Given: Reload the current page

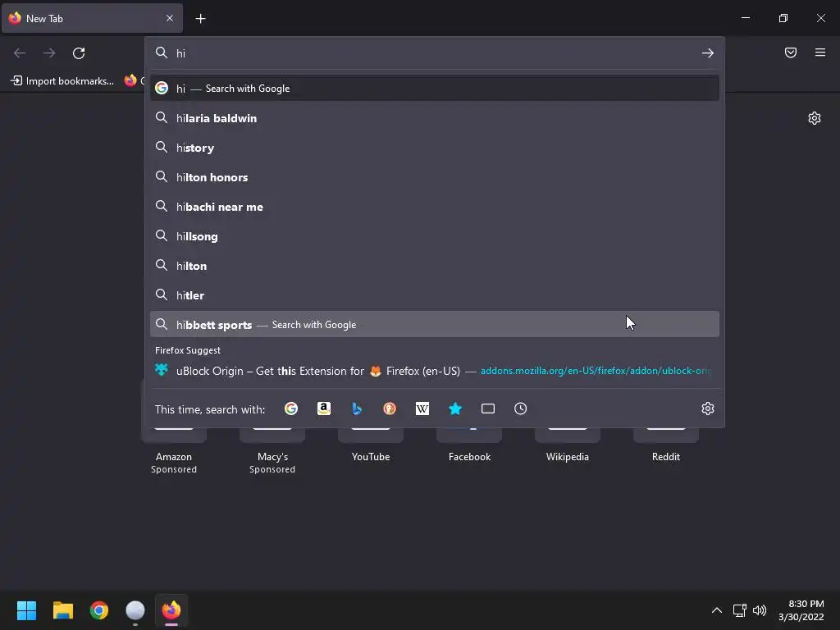Looking at the screenshot, I should 79,53.
